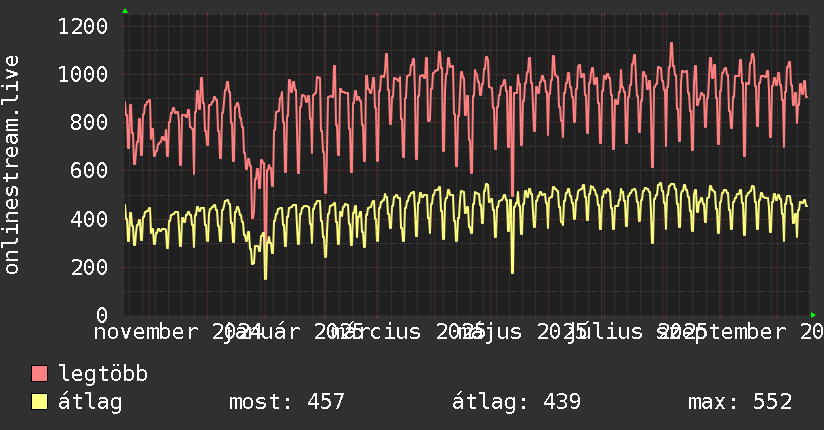
Task: Click the 'november 2024' x-axis label
Action: click(178, 332)
